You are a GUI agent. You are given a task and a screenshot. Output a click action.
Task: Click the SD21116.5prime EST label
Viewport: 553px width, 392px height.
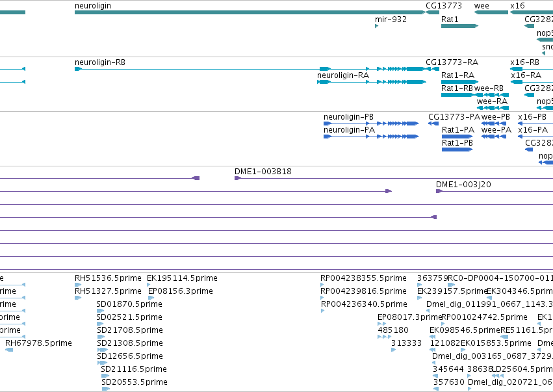(x=134, y=369)
